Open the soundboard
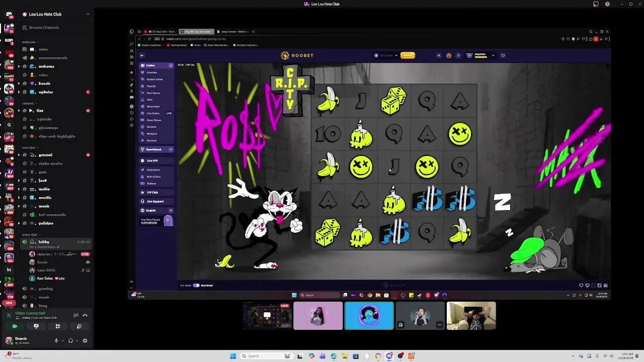644x362 pixels. pyautogui.click(x=79, y=326)
